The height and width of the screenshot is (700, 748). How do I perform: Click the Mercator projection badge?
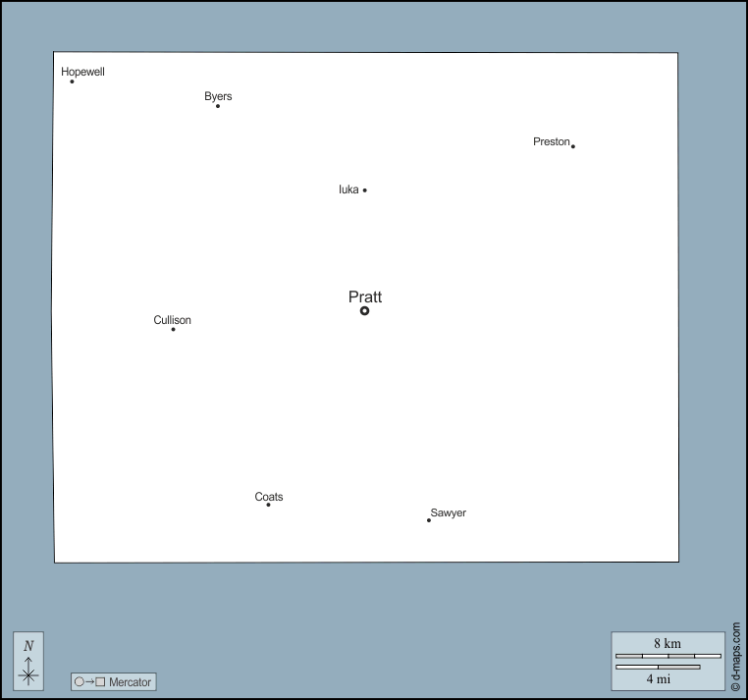(113, 681)
